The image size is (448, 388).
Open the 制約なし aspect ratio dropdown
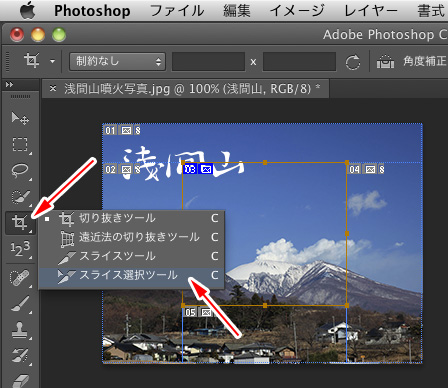click(117, 61)
